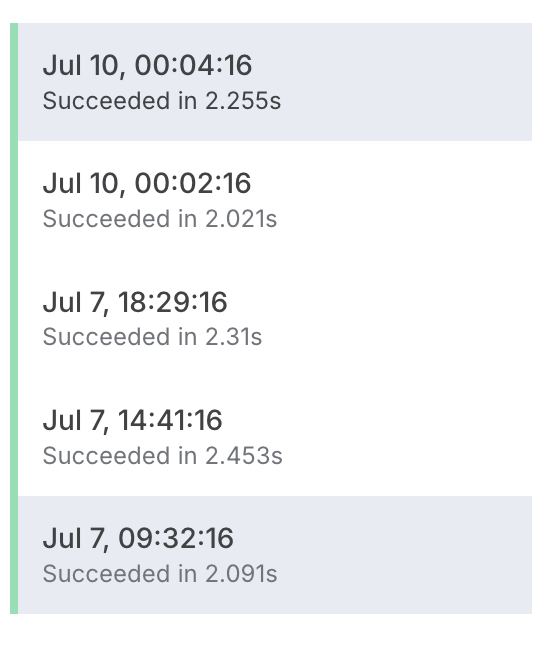Click the "Succeeded in 2.091s" status text
Image resolution: width=554 pixels, height=670 pixels.
tap(160, 574)
